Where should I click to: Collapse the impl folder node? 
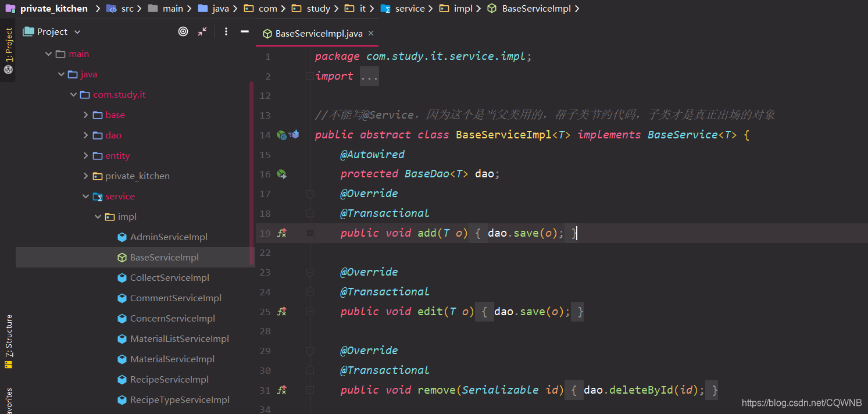click(98, 217)
